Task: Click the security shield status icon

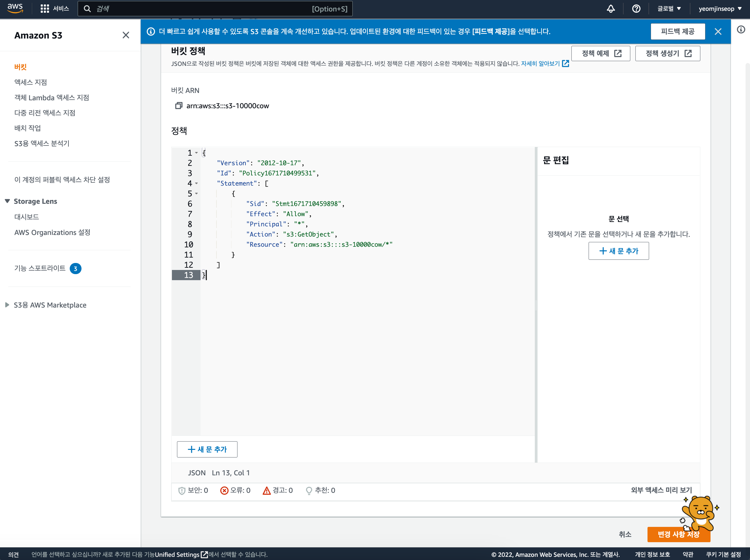Action: (x=182, y=491)
